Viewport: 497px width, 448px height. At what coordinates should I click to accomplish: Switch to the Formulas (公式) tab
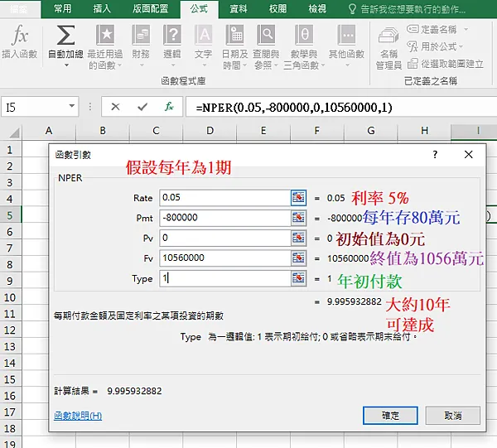[199, 9]
